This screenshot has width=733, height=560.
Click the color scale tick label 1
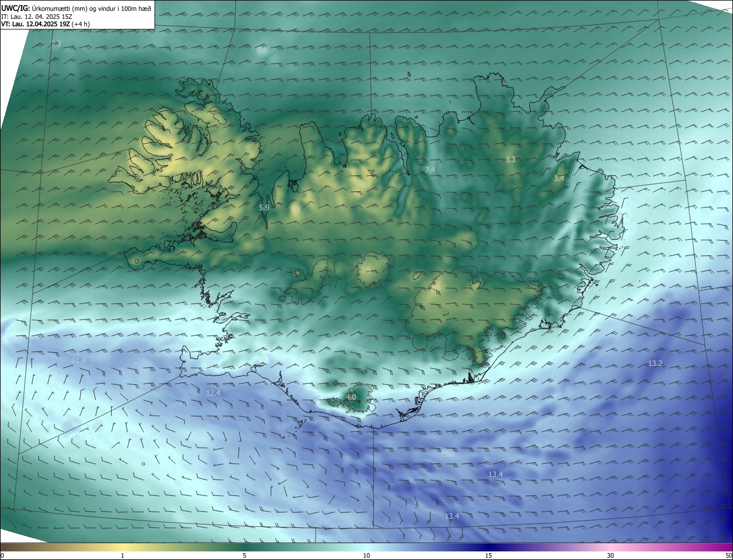tap(123, 555)
